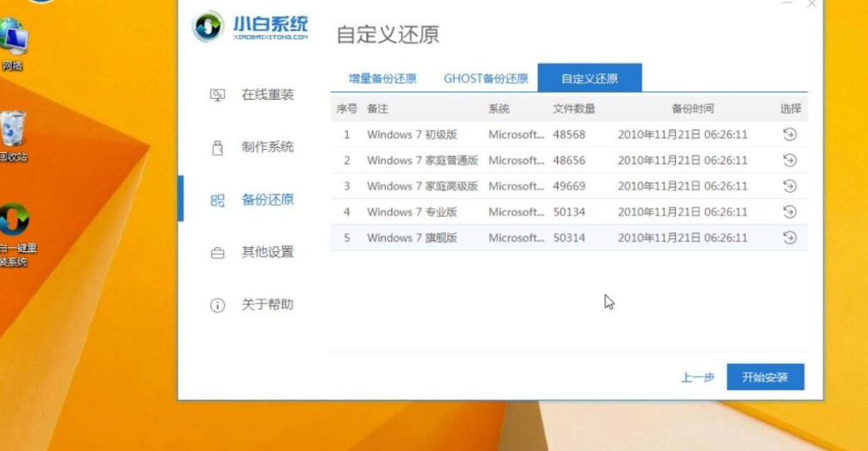Screen dimensions: 868x451
Task: Click the 制作系统 USB drive icon
Action: [218, 148]
